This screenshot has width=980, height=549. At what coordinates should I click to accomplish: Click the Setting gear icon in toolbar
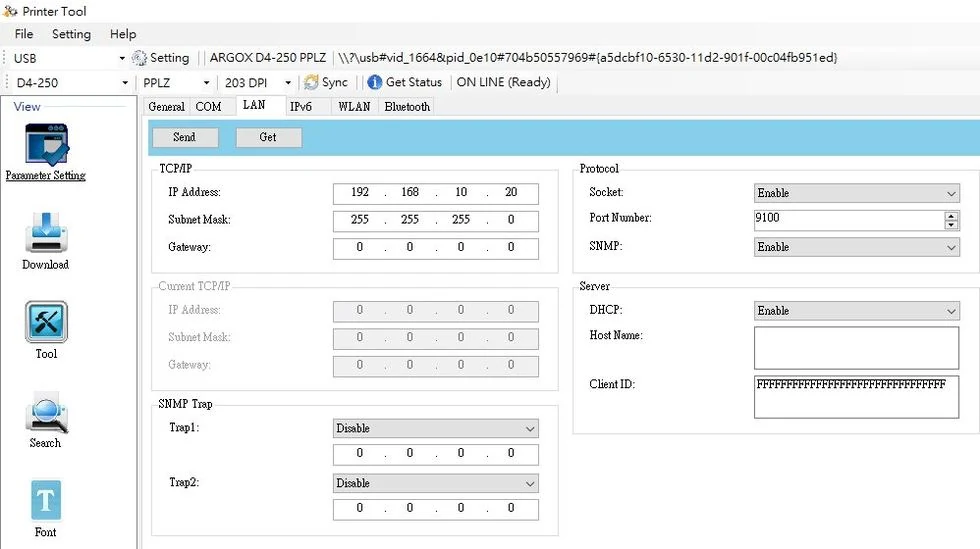[x=139, y=58]
